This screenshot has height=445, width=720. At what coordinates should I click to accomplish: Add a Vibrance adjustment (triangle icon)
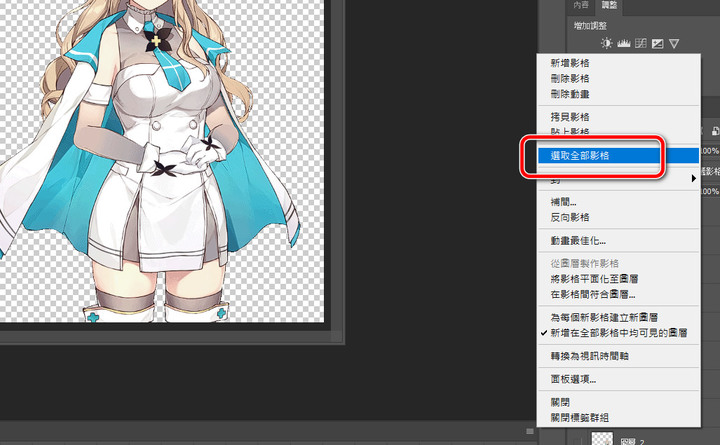click(x=674, y=44)
